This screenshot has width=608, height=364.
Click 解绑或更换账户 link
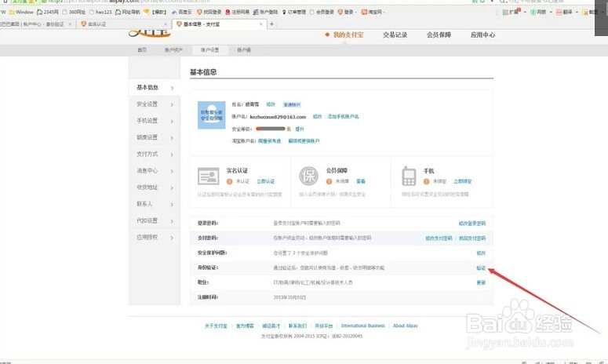click(304, 141)
